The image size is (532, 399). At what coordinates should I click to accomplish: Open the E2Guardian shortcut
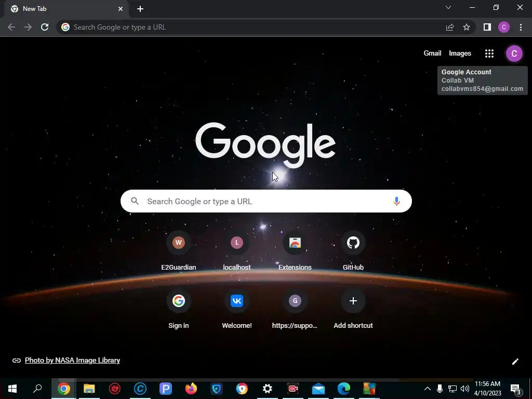pyautogui.click(x=179, y=251)
